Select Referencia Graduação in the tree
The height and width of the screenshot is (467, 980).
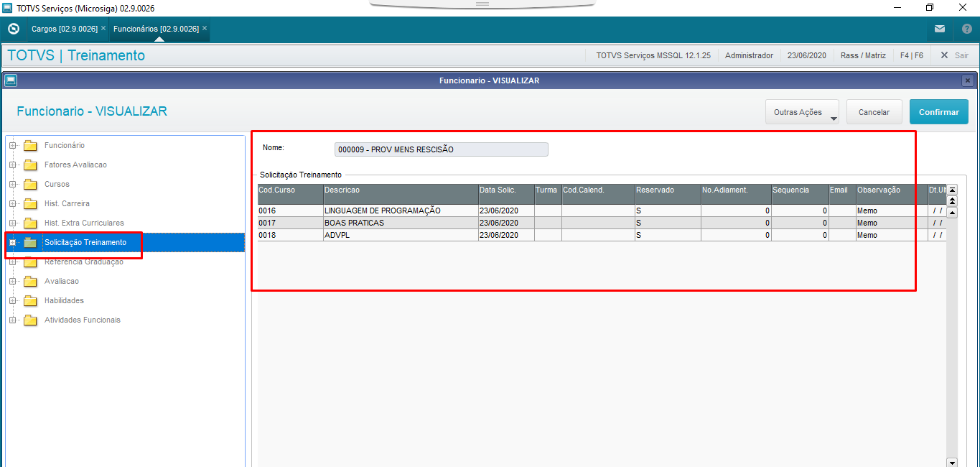click(x=83, y=262)
